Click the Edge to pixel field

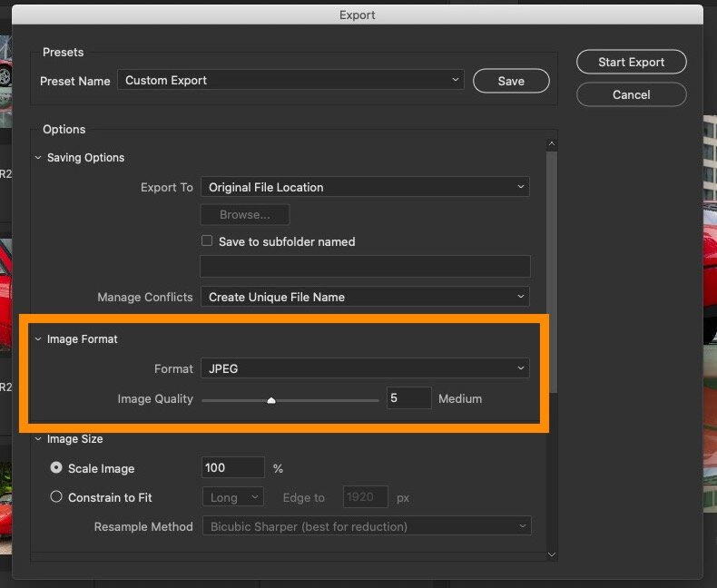tap(366, 497)
